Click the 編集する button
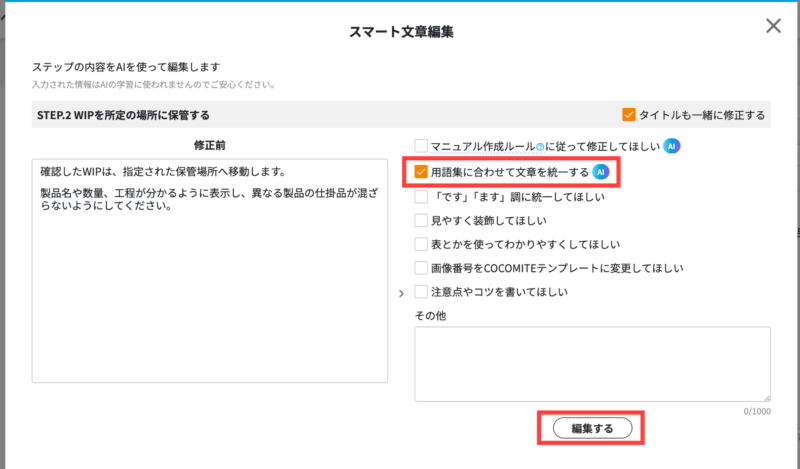The height and width of the screenshot is (469, 800). coord(592,428)
